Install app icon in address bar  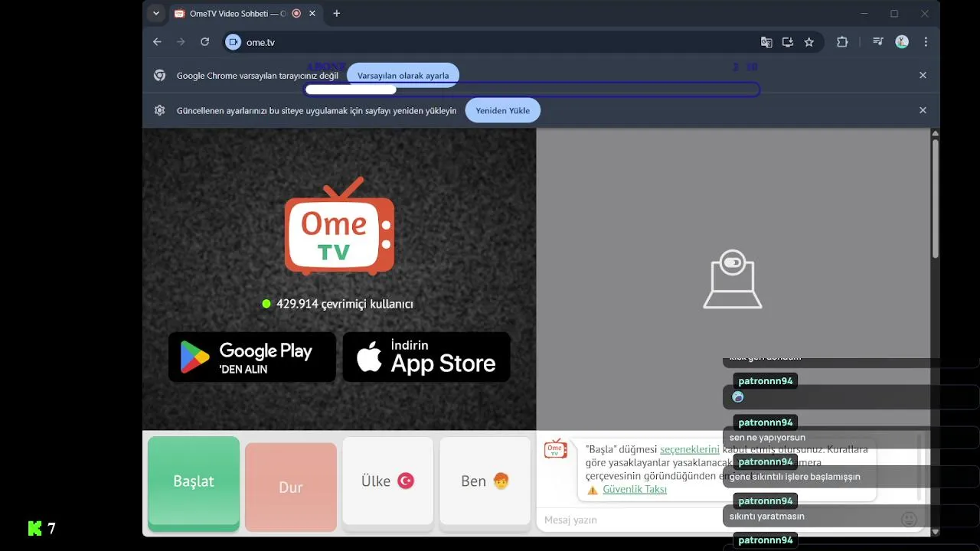(788, 42)
